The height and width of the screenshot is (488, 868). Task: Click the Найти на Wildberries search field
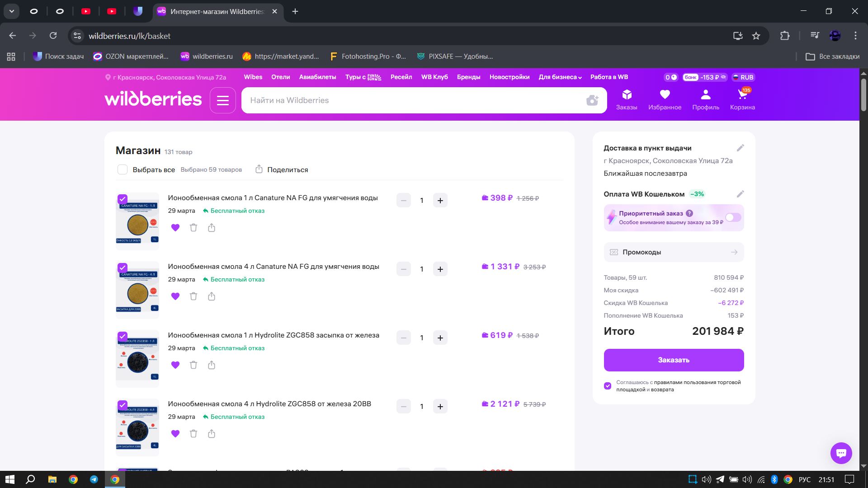(x=407, y=100)
